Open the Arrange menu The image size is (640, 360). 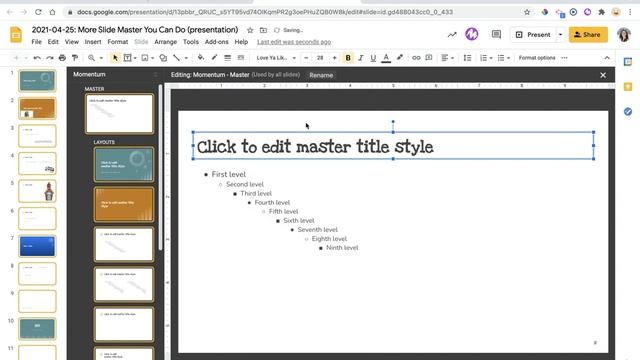pos(165,42)
